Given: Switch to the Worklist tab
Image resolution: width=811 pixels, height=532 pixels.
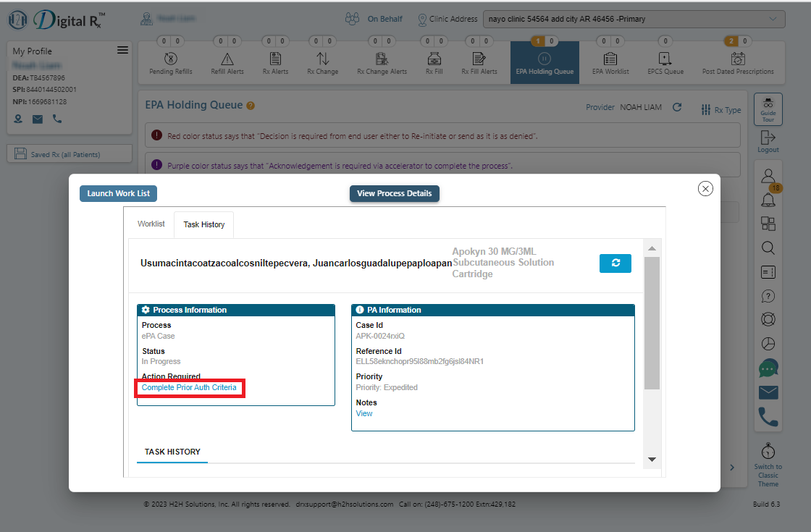Looking at the screenshot, I should [151, 224].
